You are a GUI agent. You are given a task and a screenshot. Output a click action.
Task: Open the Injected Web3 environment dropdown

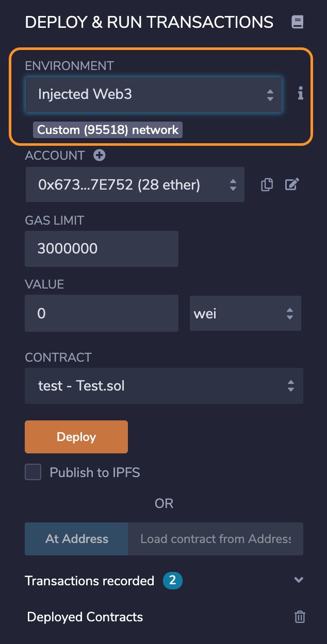[x=154, y=95]
